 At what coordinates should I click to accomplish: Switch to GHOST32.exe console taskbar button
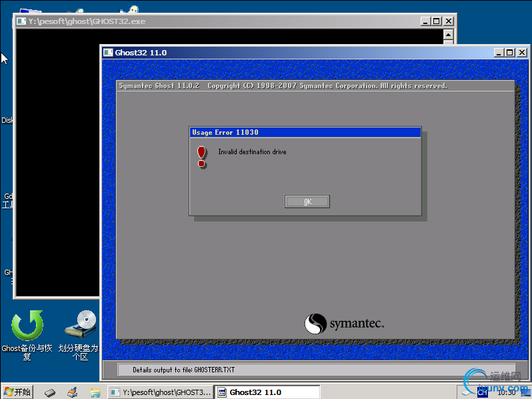(161, 392)
